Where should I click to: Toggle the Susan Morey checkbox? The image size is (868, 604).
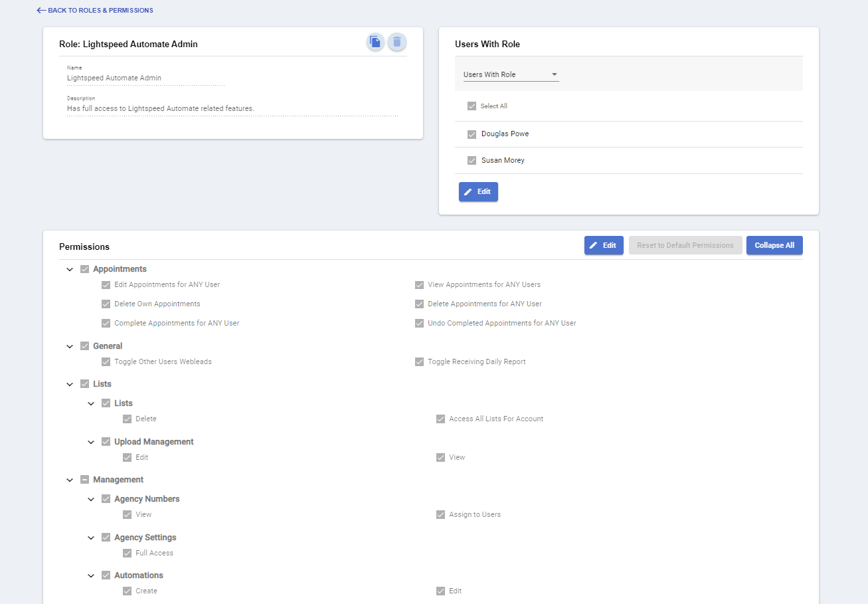coord(472,161)
